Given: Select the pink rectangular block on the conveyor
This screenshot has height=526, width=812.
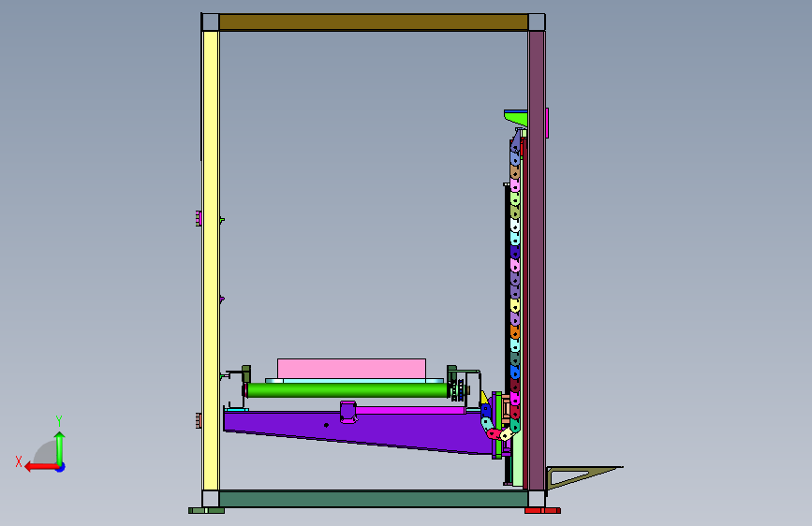Looking at the screenshot, I should point(351,369).
